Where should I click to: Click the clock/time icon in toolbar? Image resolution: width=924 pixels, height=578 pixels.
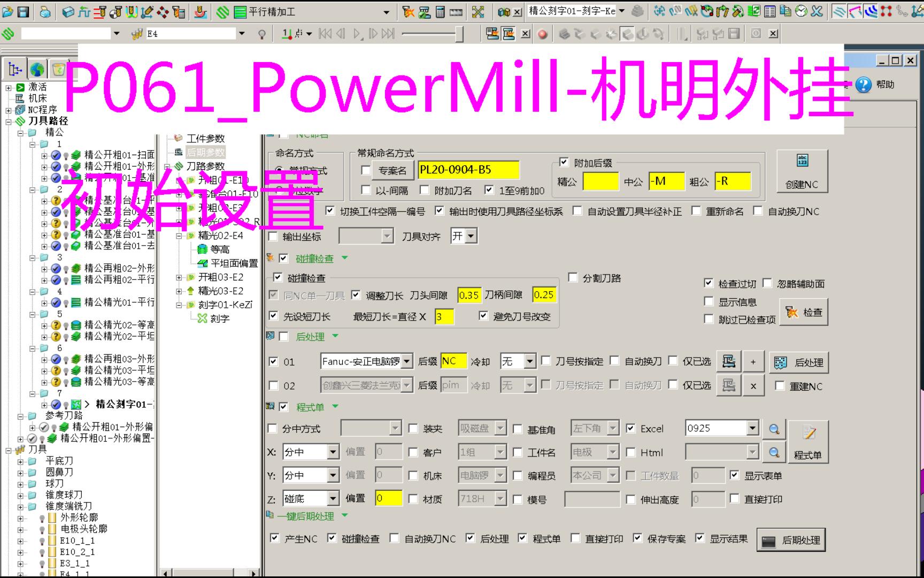(x=801, y=11)
